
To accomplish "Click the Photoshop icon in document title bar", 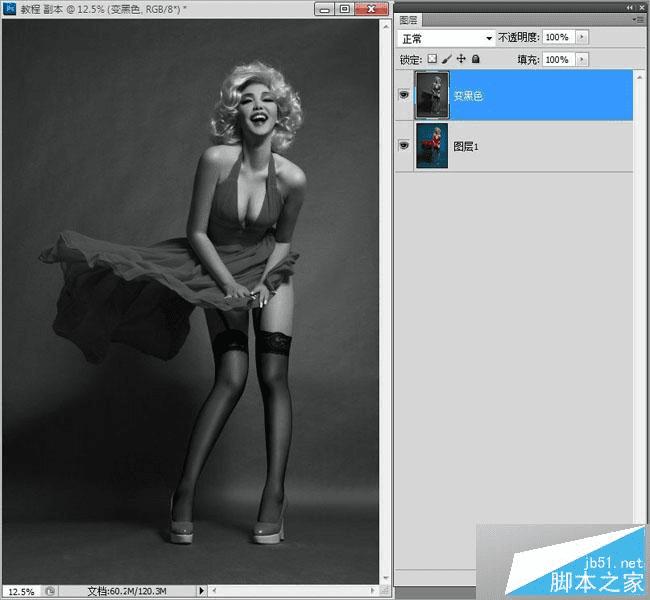I will pos(9,8).
